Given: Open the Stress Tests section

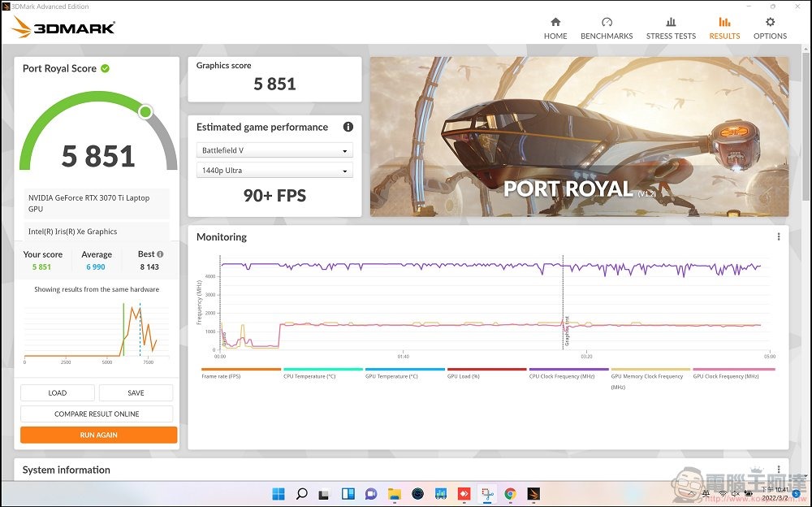Looking at the screenshot, I should (671, 28).
